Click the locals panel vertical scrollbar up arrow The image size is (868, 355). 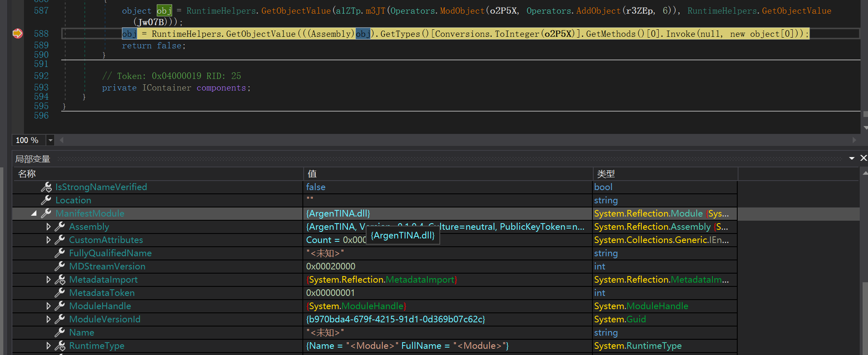pos(865,173)
